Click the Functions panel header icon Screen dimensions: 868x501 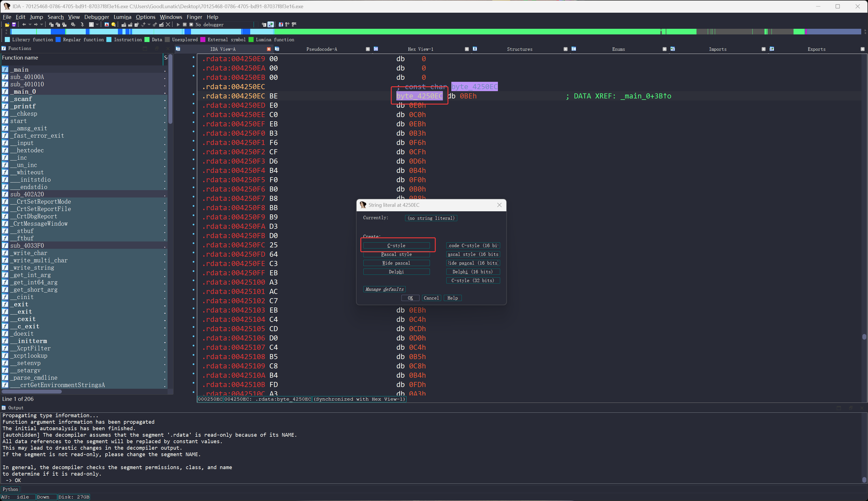coord(4,48)
